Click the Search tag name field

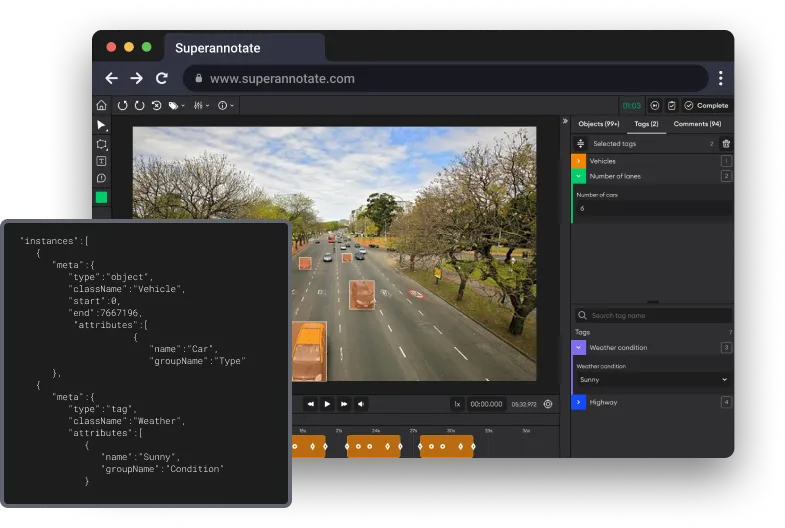pyautogui.click(x=653, y=315)
